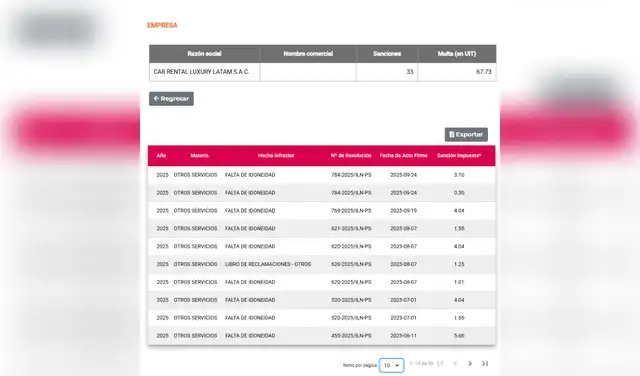Screen dimensions: 640x376
Task: Export the table with the Exportar button
Action: click(466, 134)
